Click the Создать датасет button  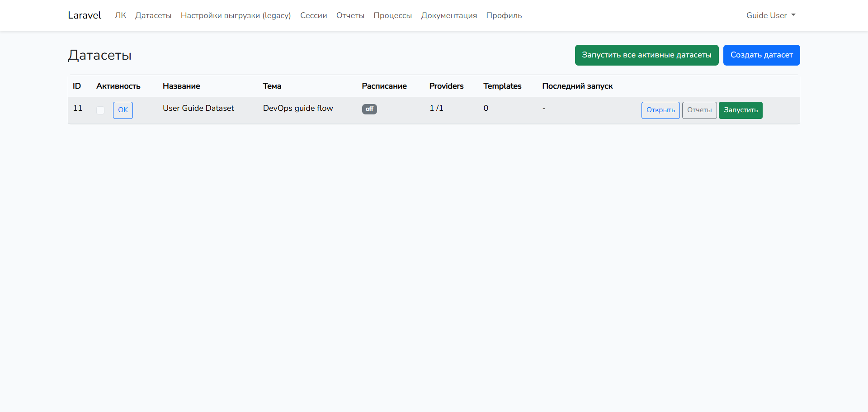tap(761, 55)
